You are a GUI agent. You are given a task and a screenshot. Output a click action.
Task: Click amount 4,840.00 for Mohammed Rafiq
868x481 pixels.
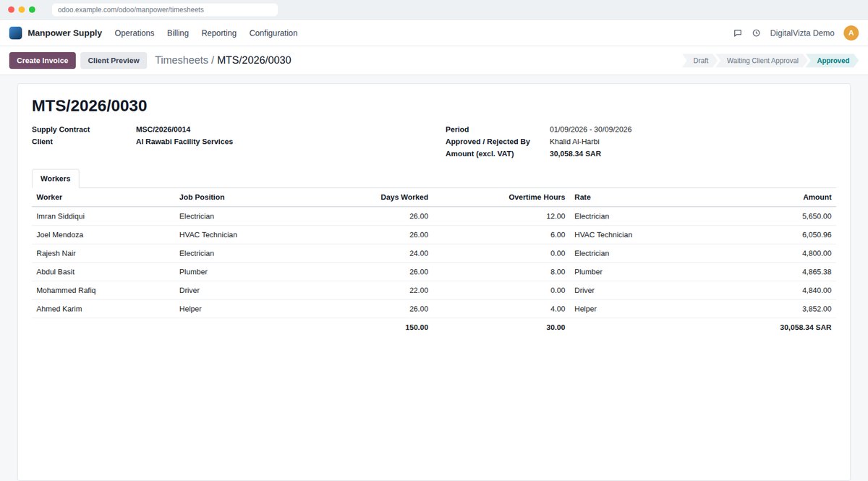[x=817, y=290]
